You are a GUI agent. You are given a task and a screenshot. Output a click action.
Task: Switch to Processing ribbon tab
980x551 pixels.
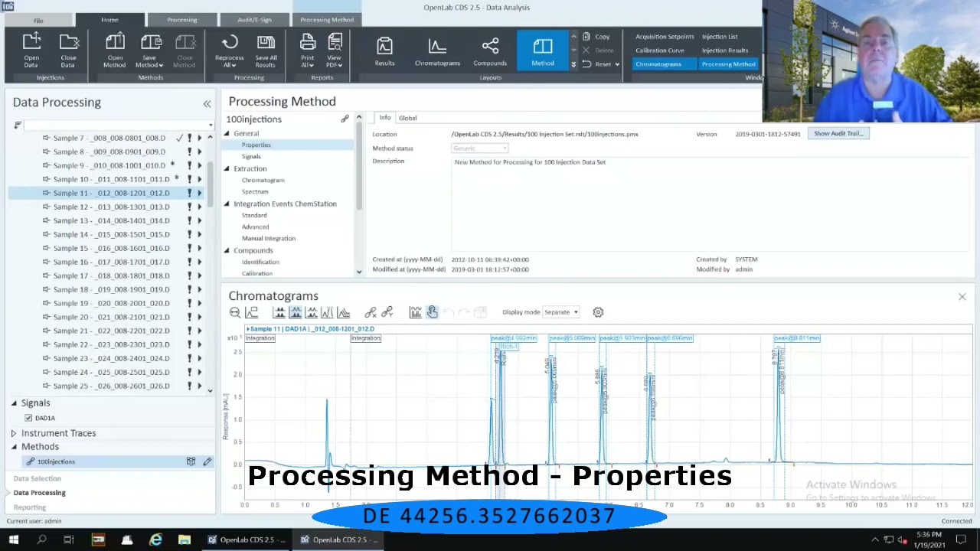[x=182, y=20]
